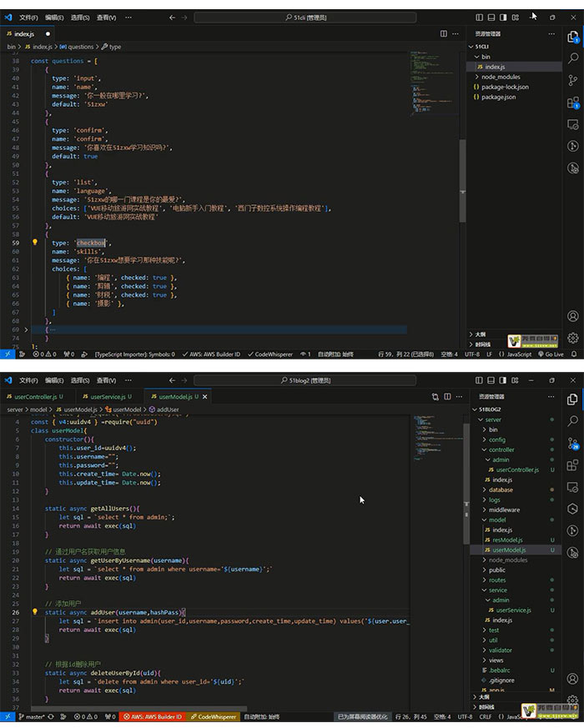Open Extensions view in 51cli window
The width and height of the screenshot is (584, 728).
[x=573, y=103]
